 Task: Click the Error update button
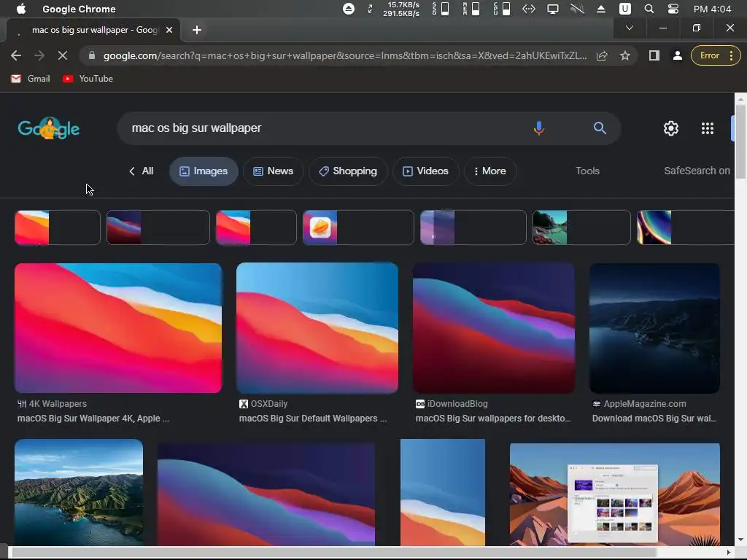(715, 55)
